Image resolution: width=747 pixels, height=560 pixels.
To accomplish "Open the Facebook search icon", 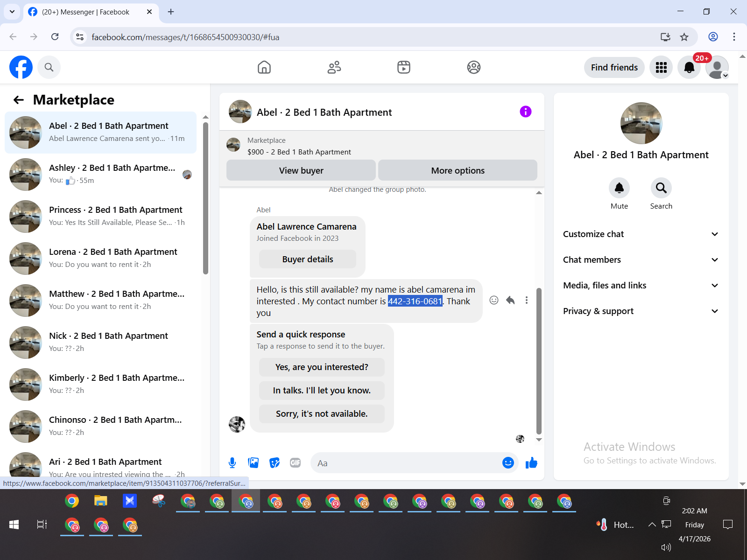I will pyautogui.click(x=49, y=67).
